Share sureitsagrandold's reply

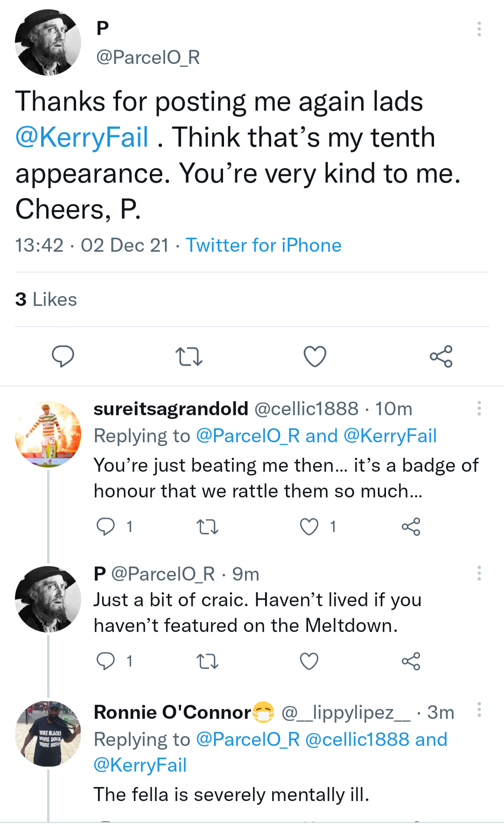pyautogui.click(x=411, y=526)
